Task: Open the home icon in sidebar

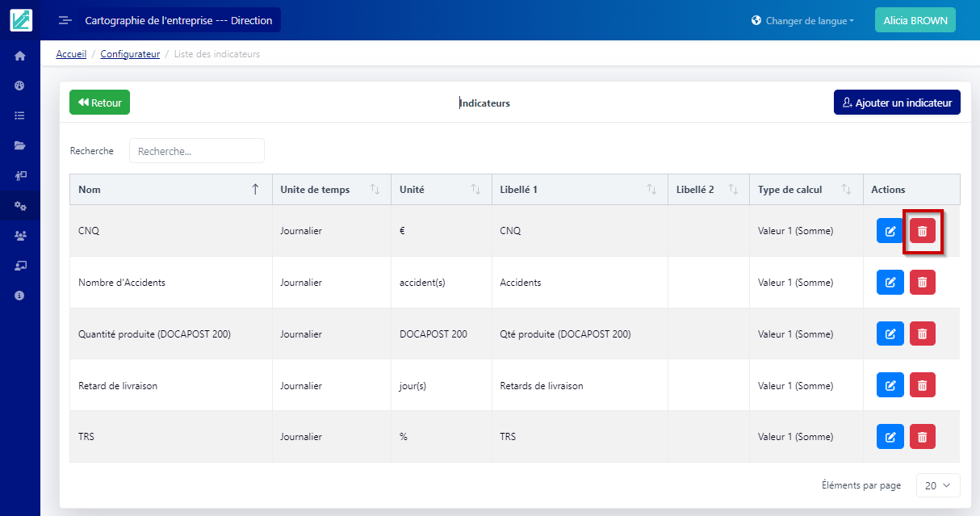Action: pos(20,56)
